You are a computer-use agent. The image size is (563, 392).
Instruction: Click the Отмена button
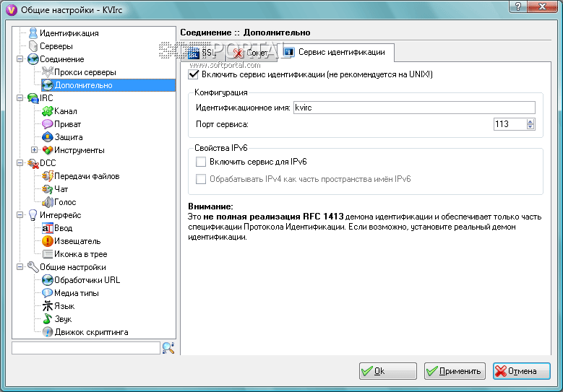coord(521,371)
